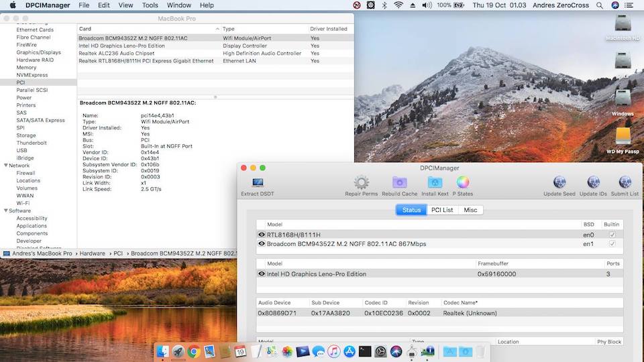Open the View menu
The height and width of the screenshot is (362, 644).
coord(125,5)
